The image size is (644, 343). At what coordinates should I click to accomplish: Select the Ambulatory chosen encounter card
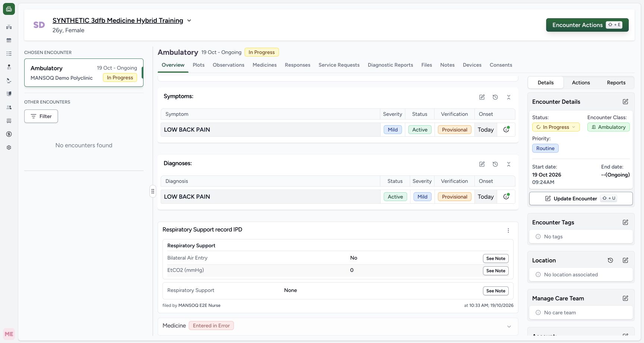point(84,73)
